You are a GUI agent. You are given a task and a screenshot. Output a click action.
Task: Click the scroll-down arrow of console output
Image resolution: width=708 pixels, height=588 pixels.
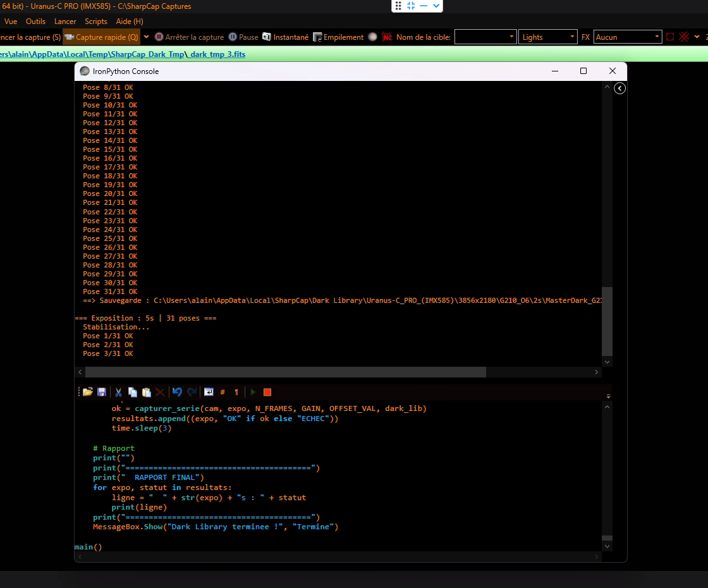(x=607, y=362)
